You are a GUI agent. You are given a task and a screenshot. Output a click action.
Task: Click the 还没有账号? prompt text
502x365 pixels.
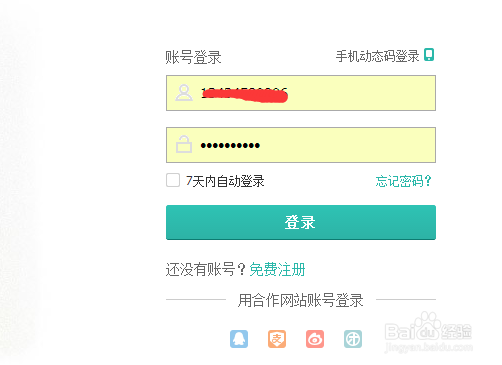click(x=206, y=269)
